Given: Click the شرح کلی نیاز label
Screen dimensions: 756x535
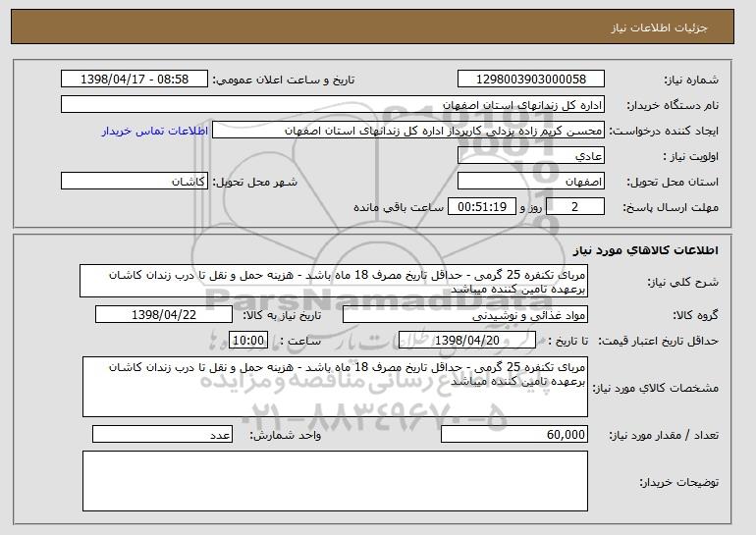Looking at the screenshot, I should click(682, 282).
